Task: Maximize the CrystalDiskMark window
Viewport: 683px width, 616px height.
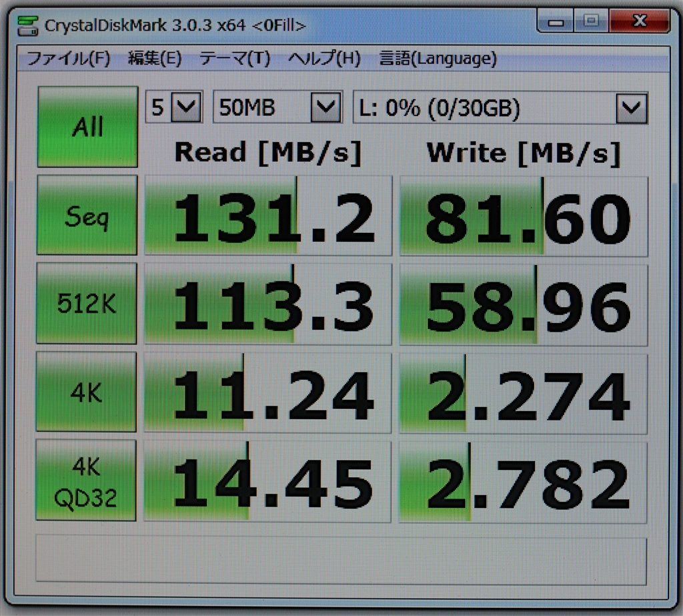Action: (x=591, y=21)
